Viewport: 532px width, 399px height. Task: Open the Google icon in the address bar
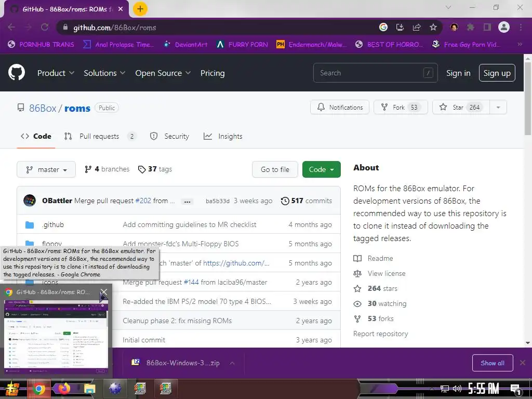383,27
